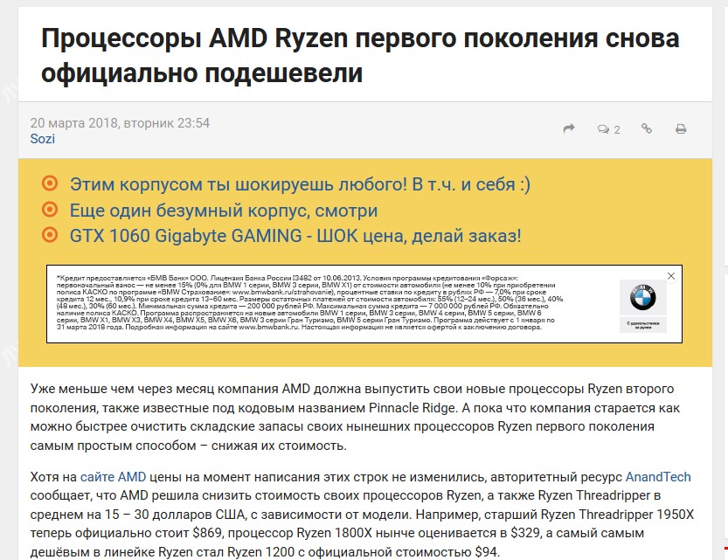Click the chain permalink icon
The image size is (728, 560).
point(647,129)
